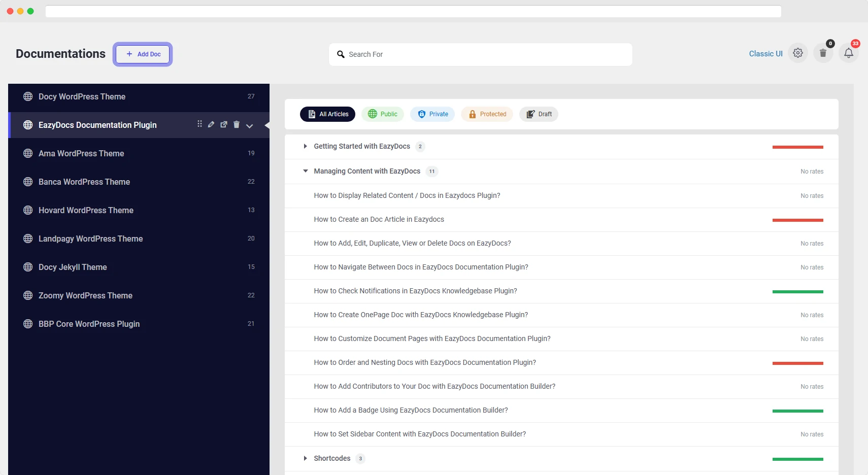Switch to Classic UI
The width and height of the screenshot is (868, 475).
pyautogui.click(x=765, y=53)
